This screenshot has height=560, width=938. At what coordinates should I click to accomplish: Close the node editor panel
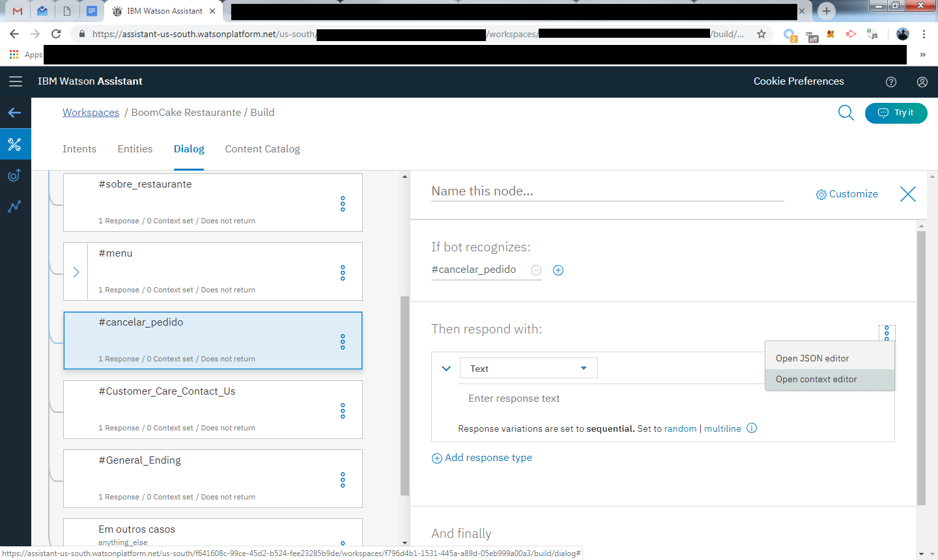point(907,194)
